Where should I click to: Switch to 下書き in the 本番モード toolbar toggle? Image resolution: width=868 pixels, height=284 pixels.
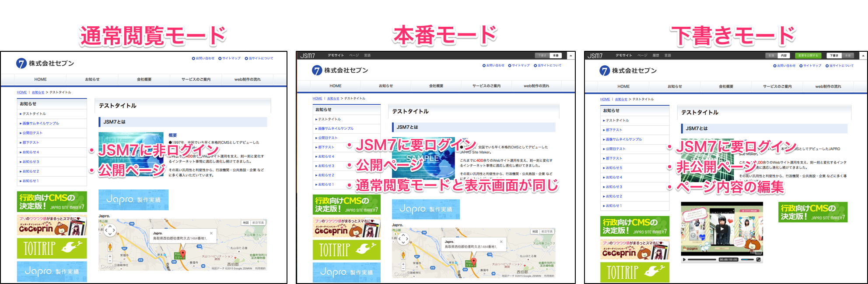pos(542,56)
